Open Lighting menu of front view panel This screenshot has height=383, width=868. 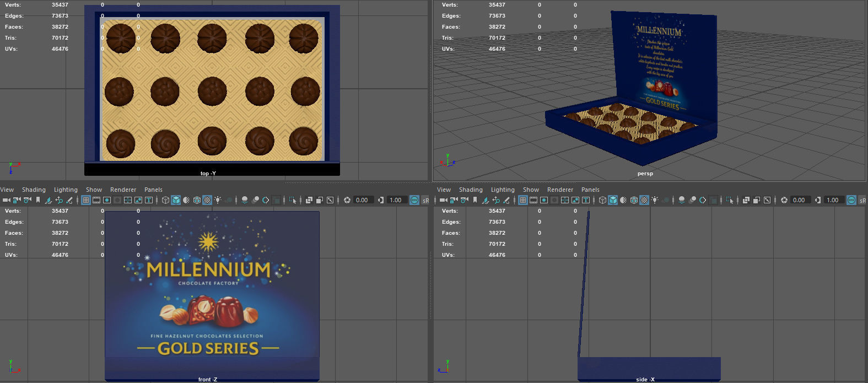(66, 190)
